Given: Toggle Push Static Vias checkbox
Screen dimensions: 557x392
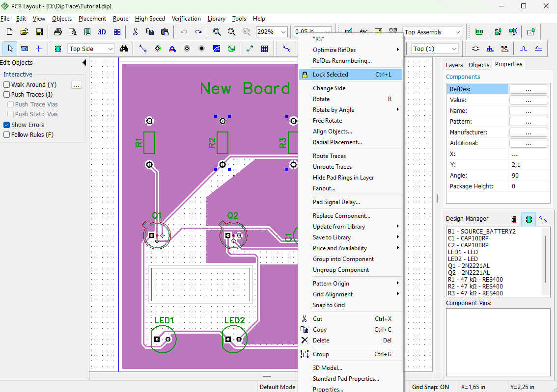Looking at the screenshot, I should click(x=11, y=114).
